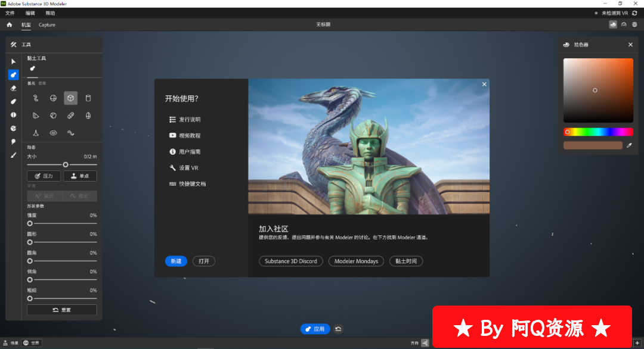Image resolution: width=644 pixels, height=349 pixels.
Task: Select the paint brush tool
Action: pyautogui.click(x=13, y=155)
